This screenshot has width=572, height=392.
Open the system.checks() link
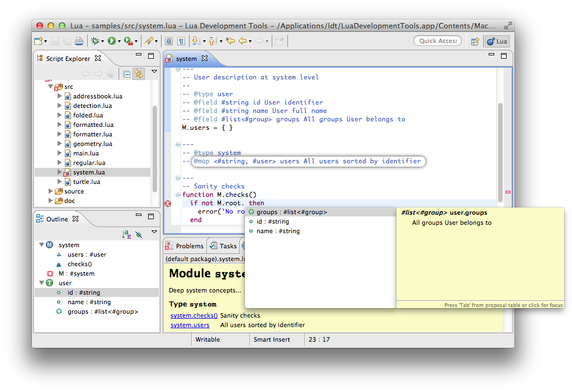(x=194, y=315)
